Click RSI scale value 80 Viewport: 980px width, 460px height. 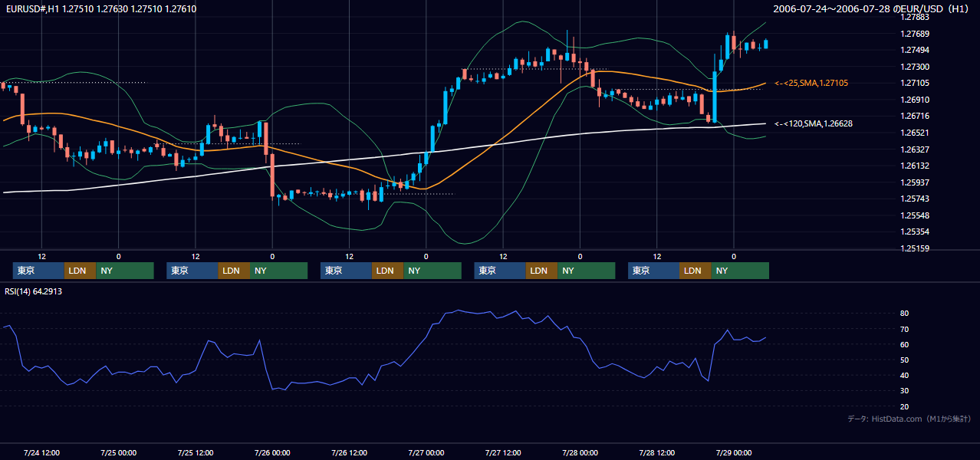(905, 314)
